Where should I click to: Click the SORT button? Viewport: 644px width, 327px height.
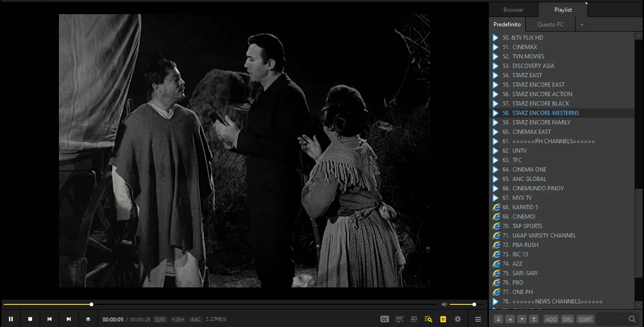(x=585, y=319)
